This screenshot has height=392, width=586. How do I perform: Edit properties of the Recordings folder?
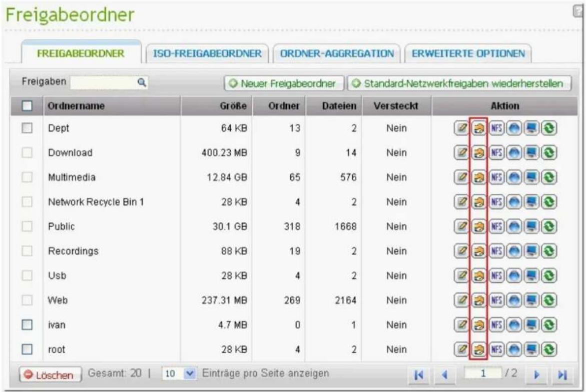point(461,251)
